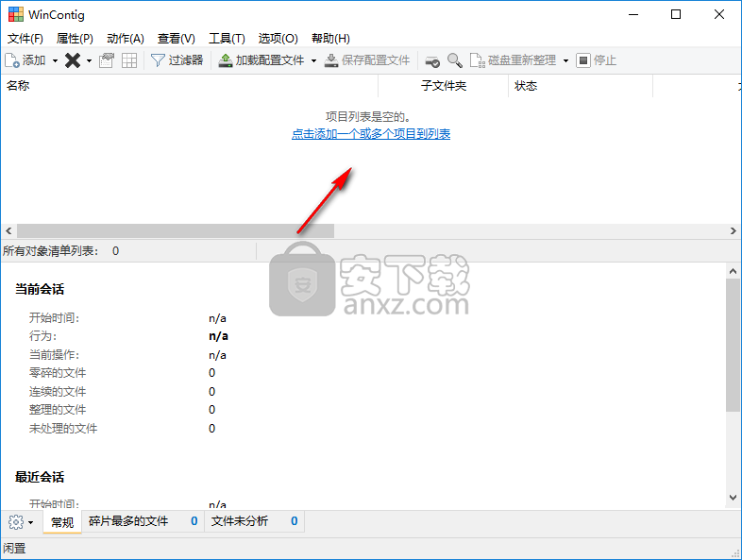Click the 名称 column header

[190, 86]
